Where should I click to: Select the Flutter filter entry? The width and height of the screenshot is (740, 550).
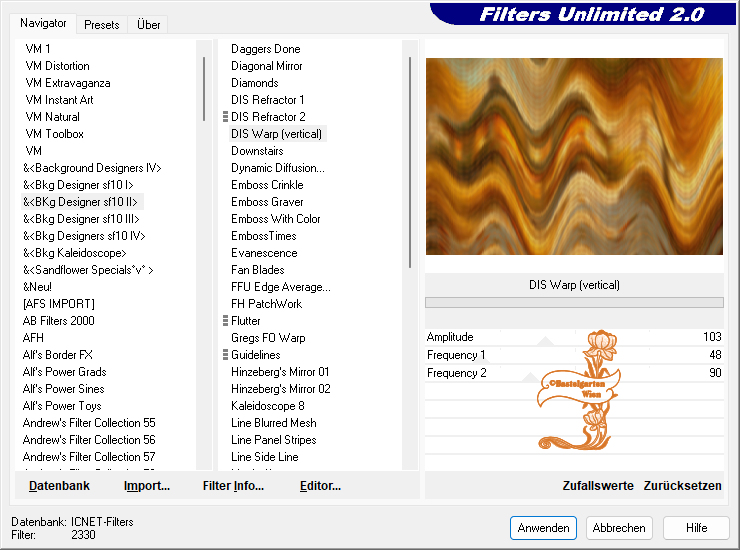pyautogui.click(x=246, y=321)
